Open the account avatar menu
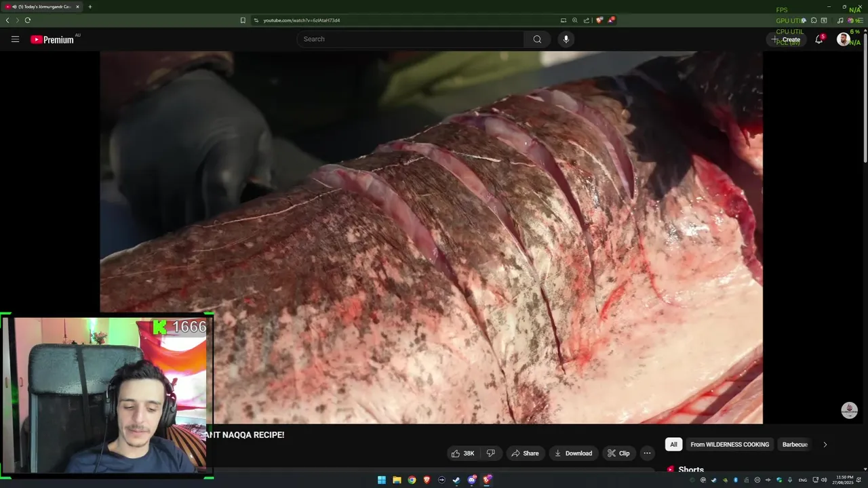The image size is (868, 488). (x=844, y=39)
